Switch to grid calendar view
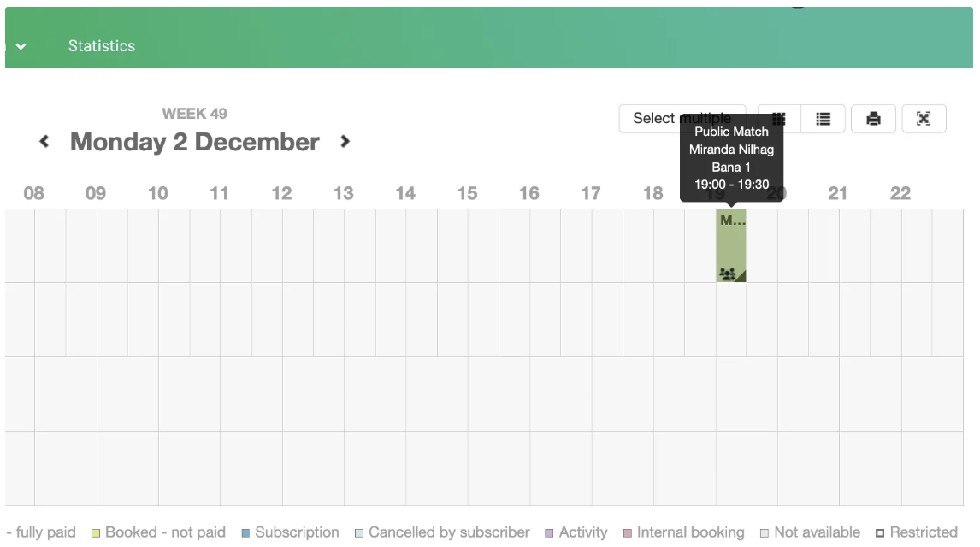This screenshot has width=980, height=547. 779,119
